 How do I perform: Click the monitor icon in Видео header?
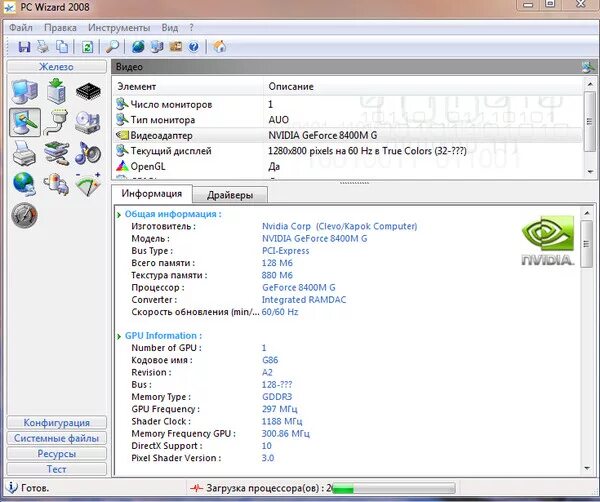point(588,67)
